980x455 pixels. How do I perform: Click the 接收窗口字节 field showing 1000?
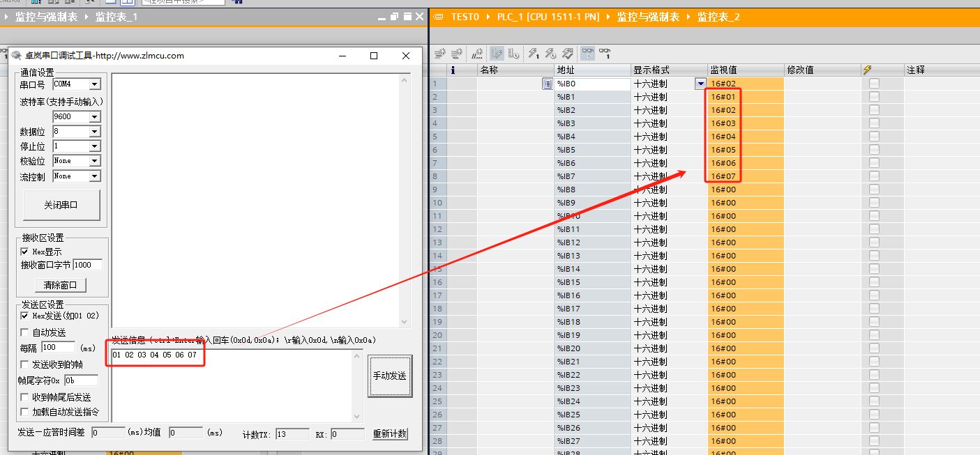click(87, 265)
